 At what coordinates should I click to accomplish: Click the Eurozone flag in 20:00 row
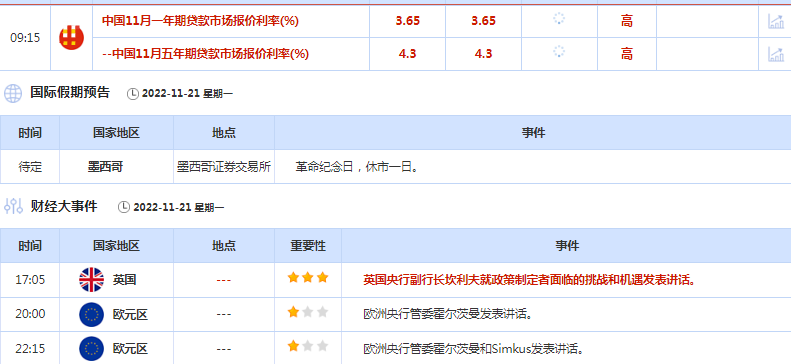coord(91,315)
